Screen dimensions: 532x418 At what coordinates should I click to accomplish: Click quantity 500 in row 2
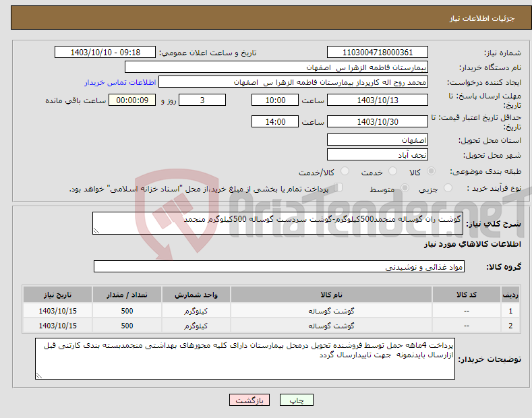pos(127,326)
